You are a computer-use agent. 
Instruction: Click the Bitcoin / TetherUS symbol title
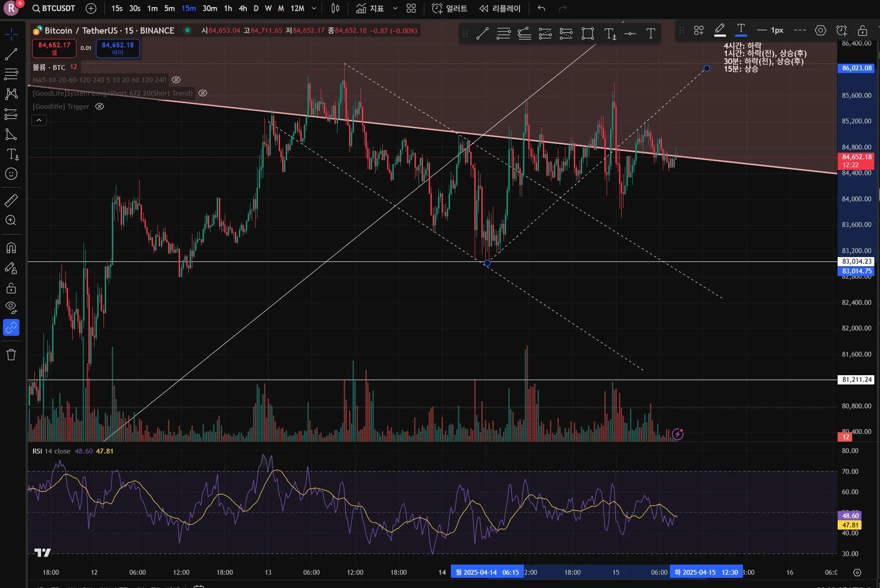109,30
